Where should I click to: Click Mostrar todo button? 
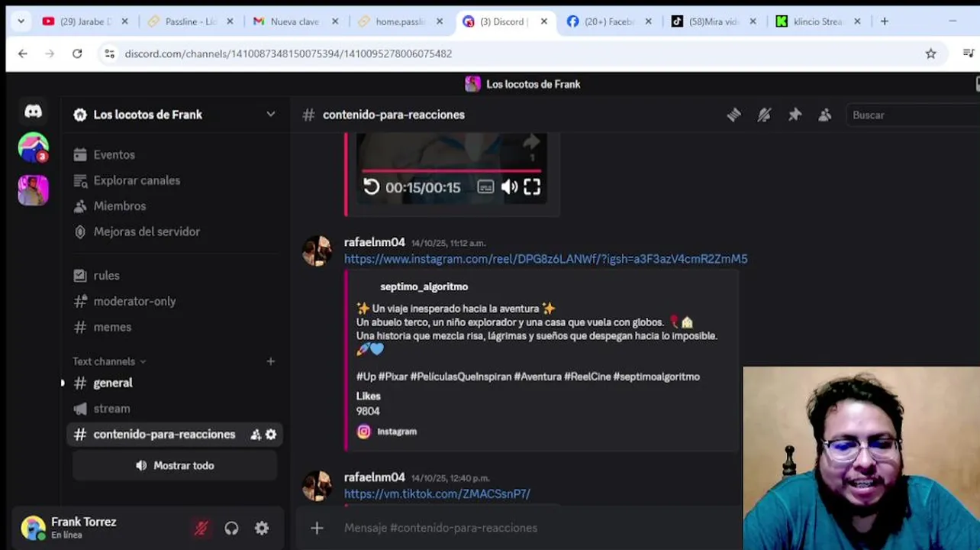[175, 465]
